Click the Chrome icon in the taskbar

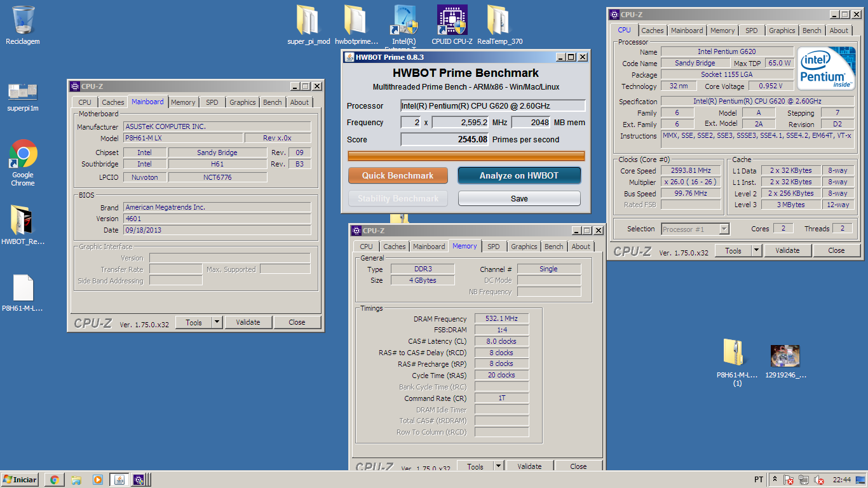[x=54, y=480]
